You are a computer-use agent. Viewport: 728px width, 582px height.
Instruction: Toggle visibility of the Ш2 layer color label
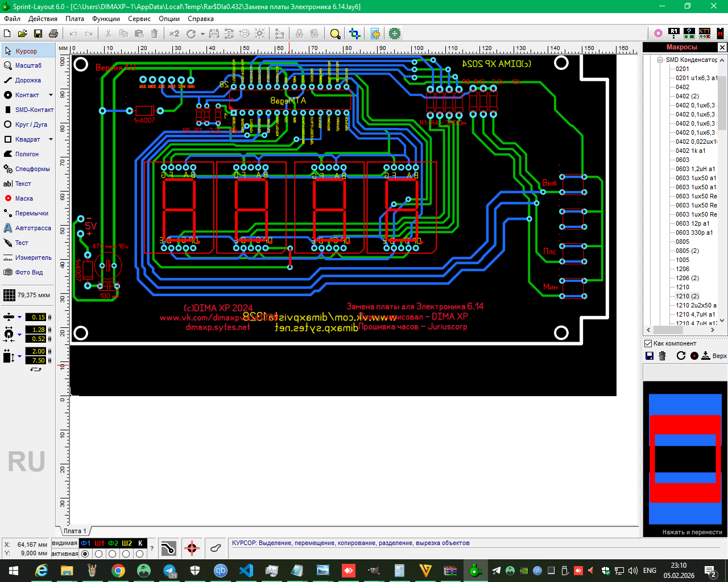coord(126,543)
